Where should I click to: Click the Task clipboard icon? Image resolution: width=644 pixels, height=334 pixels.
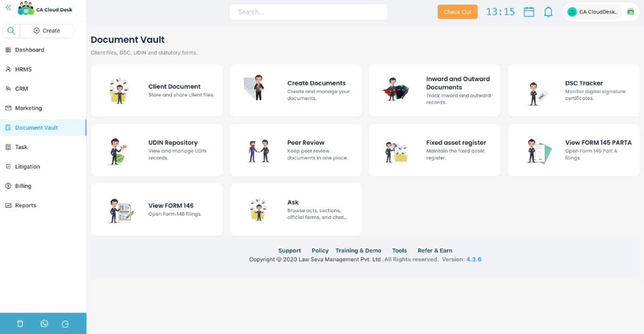coord(8,147)
